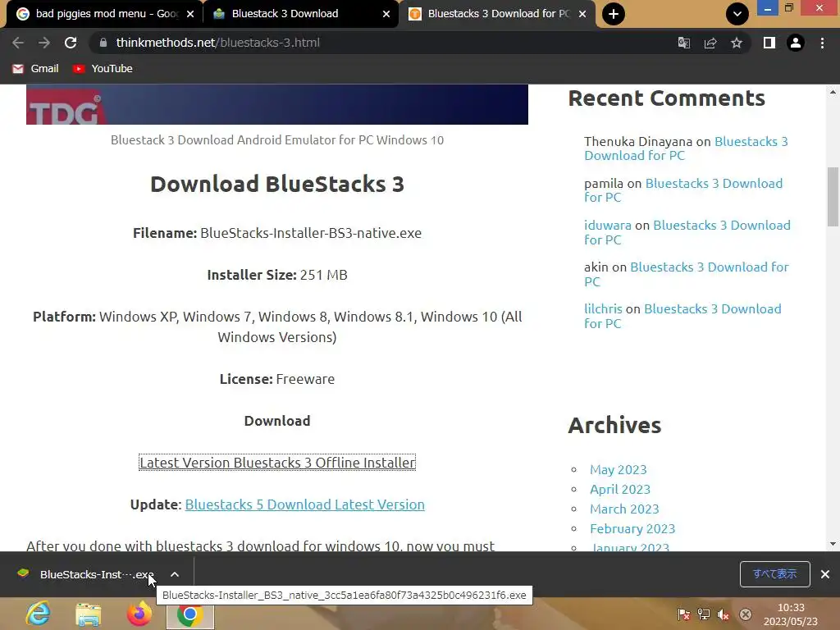The width and height of the screenshot is (840, 630).
Task: View site security lock info
Action: 103,43
